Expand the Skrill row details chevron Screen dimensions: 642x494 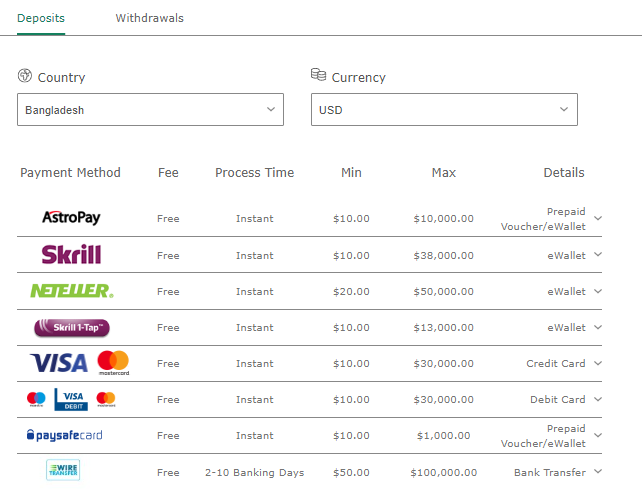[x=598, y=254]
